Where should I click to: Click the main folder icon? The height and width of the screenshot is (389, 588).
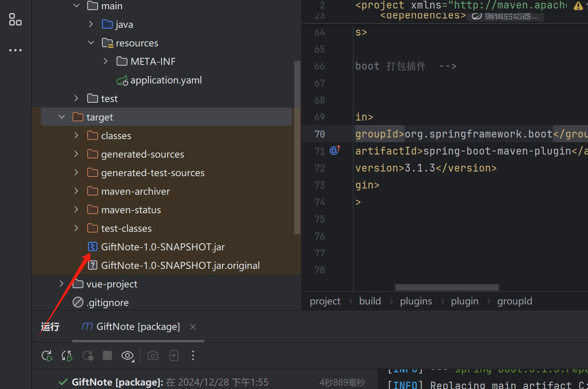click(93, 5)
